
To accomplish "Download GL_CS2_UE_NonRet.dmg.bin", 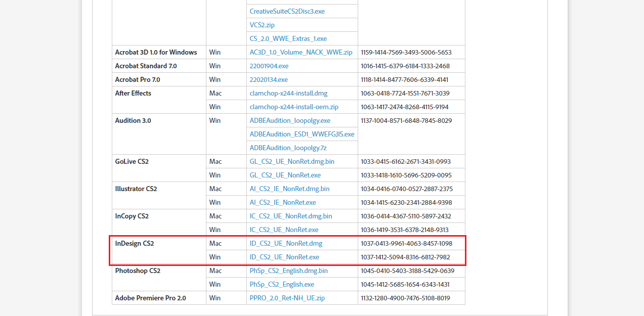I will (292, 161).
